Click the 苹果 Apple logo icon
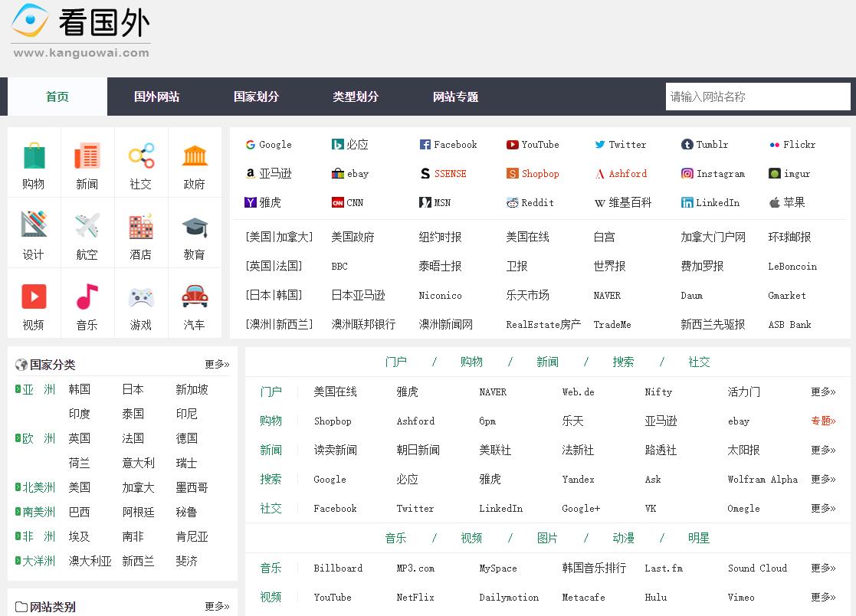This screenshot has width=856, height=616. pyautogui.click(x=774, y=202)
